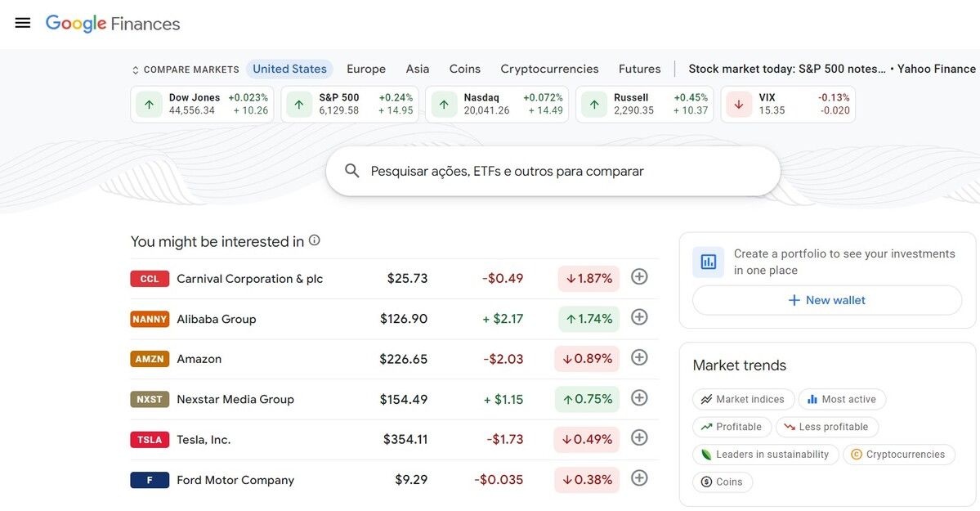Image resolution: width=980 pixels, height=511 pixels.
Task: Select the Profitable market trends chip
Action: (732, 426)
